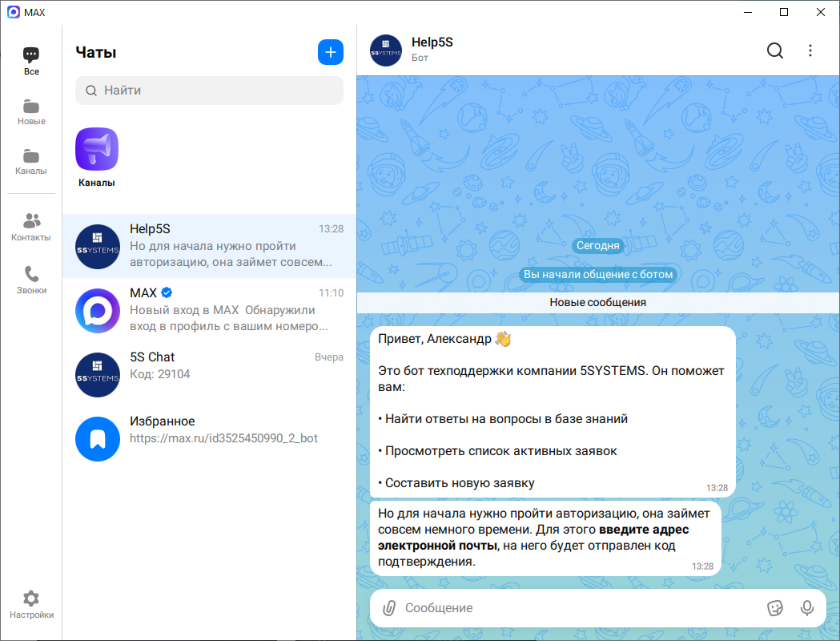840x641 pixels.
Task: Click the 11:10 time in MAX row
Action: (331, 293)
